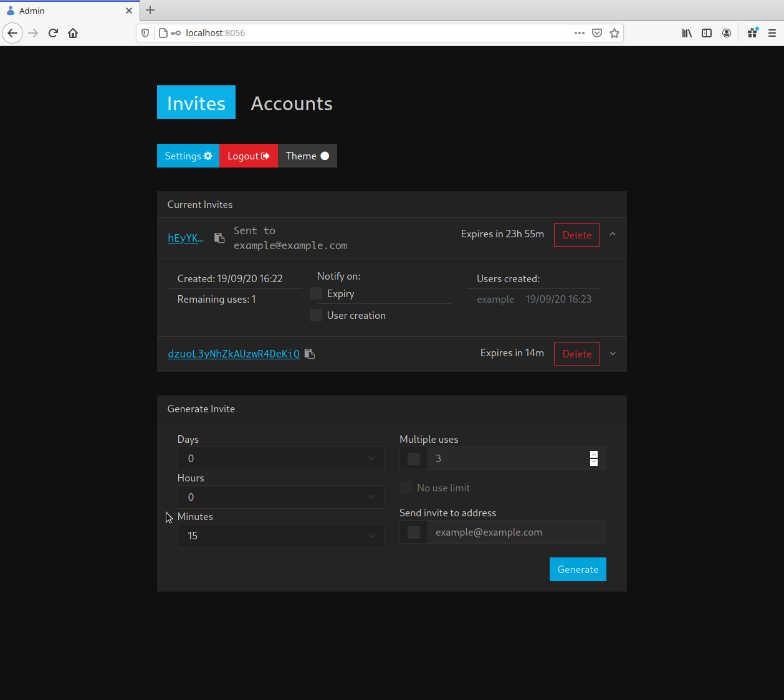
Task: Open the hEyYK invite link
Action: 186,238
